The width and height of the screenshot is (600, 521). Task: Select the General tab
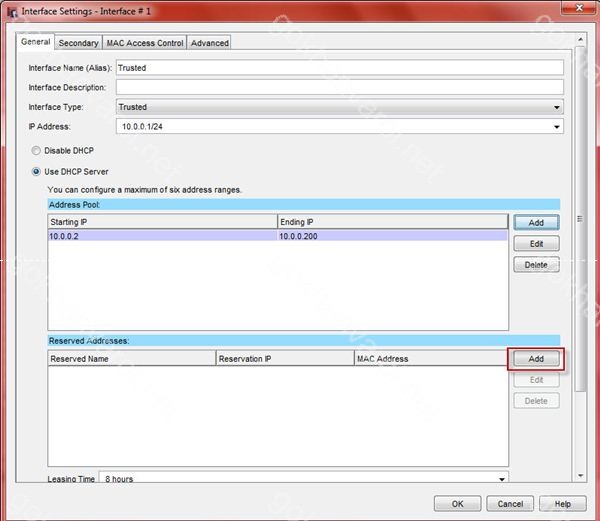coord(35,42)
